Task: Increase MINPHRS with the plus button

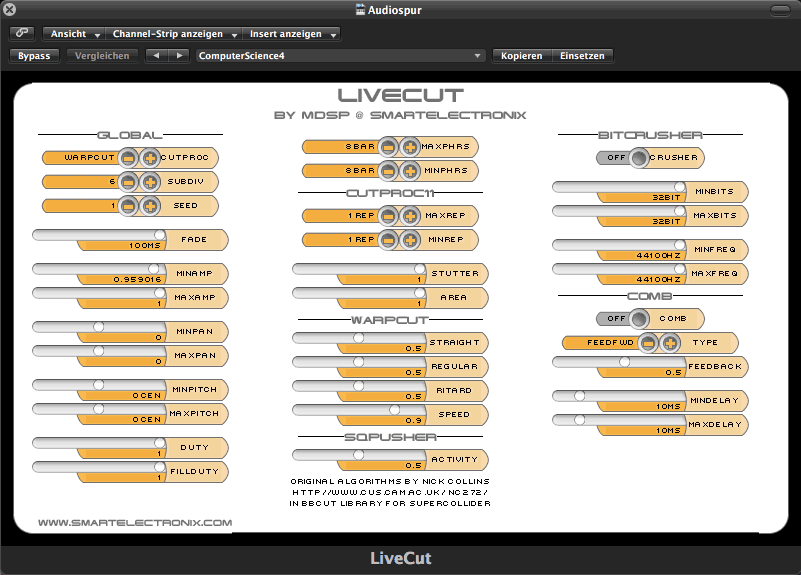Action: (x=410, y=171)
